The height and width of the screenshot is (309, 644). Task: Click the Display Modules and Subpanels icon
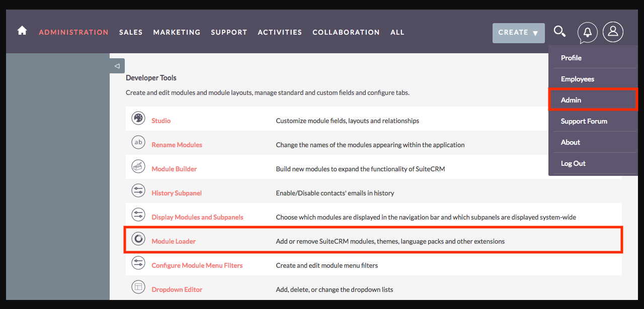pos(138,215)
